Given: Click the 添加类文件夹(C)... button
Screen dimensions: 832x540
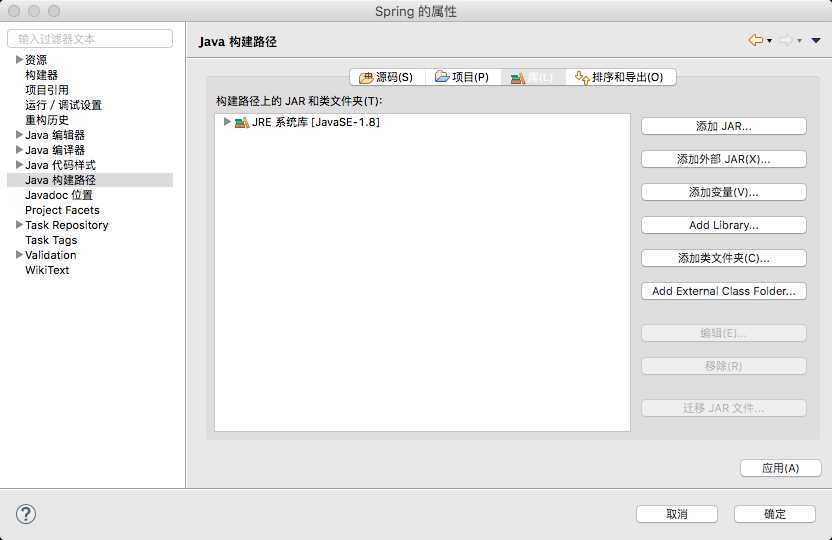Looking at the screenshot, I should tap(724, 258).
